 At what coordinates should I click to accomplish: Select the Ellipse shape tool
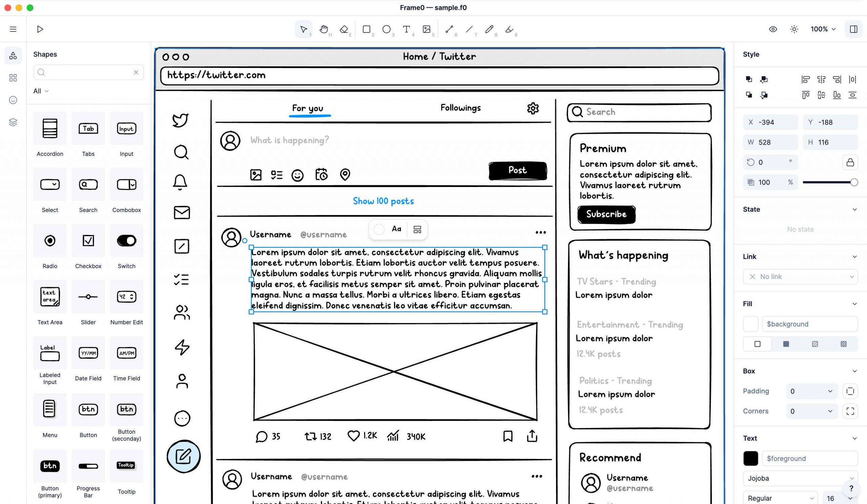click(x=387, y=29)
